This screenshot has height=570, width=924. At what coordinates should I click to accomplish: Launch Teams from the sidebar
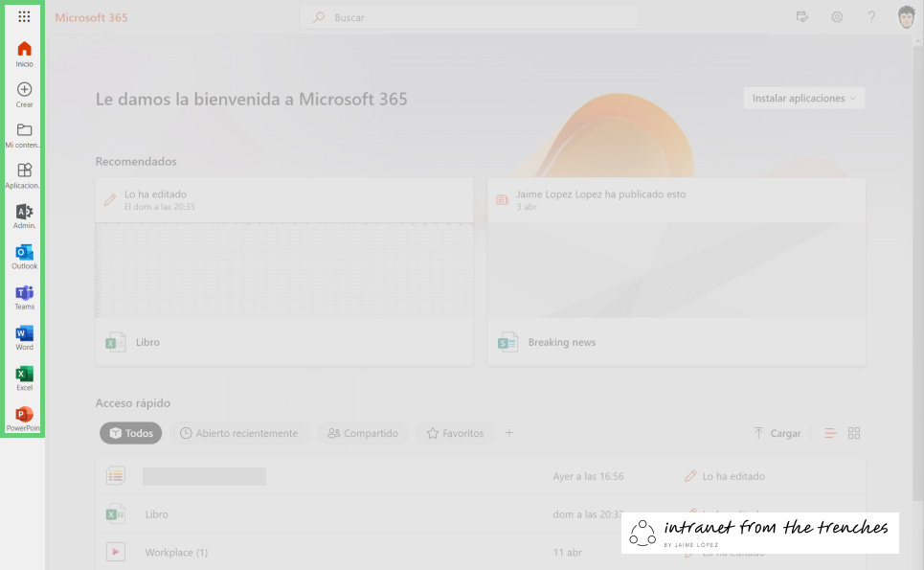23,294
